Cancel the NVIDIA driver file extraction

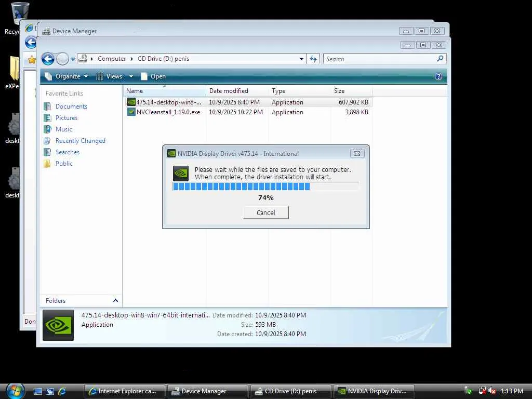[x=265, y=212]
